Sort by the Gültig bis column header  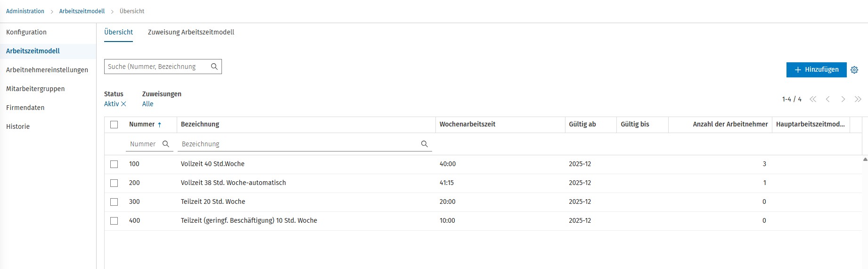pos(635,125)
